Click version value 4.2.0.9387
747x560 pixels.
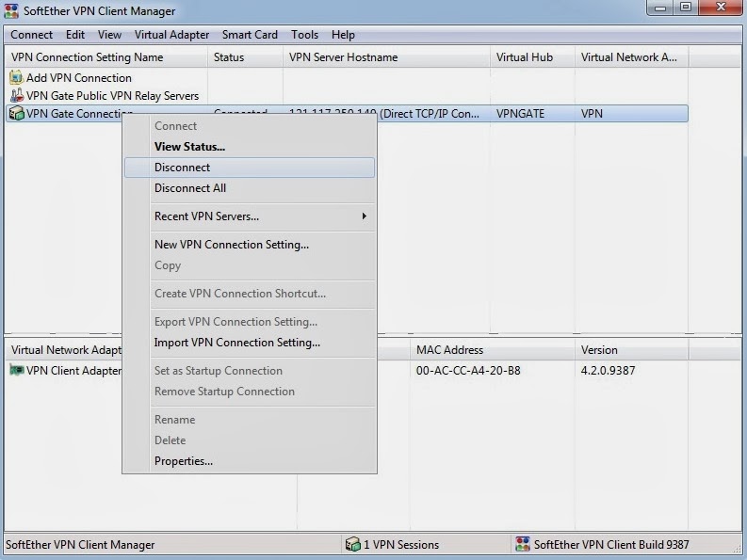[608, 371]
